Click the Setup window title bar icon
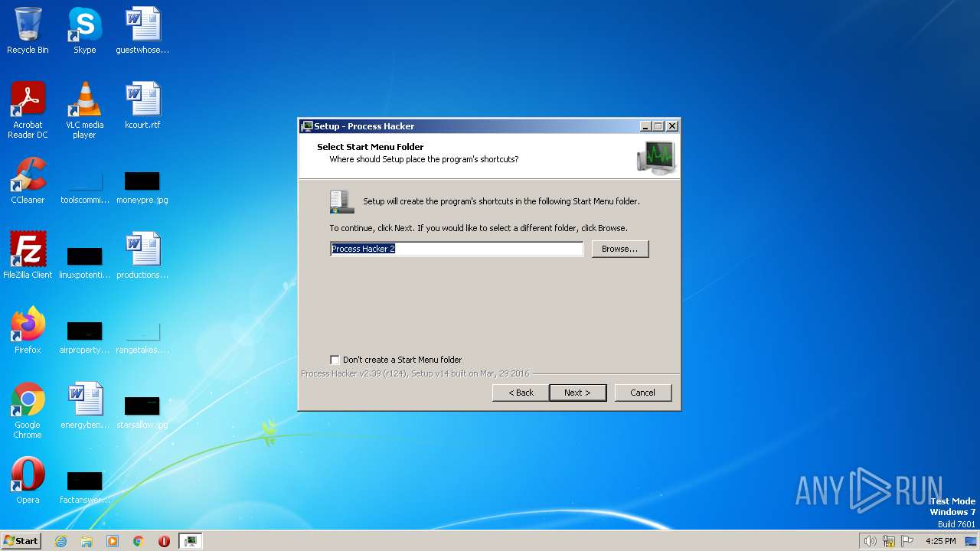The height and width of the screenshot is (551, 980). [x=307, y=126]
